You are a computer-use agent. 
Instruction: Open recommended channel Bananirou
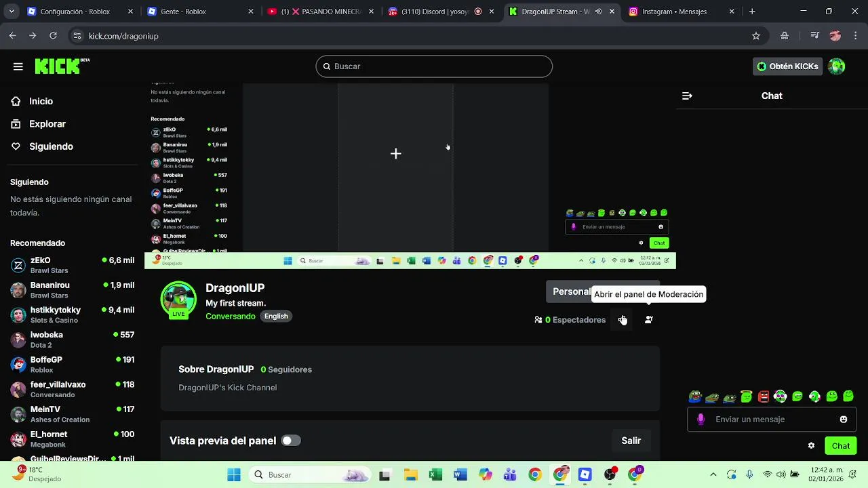pos(72,290)
